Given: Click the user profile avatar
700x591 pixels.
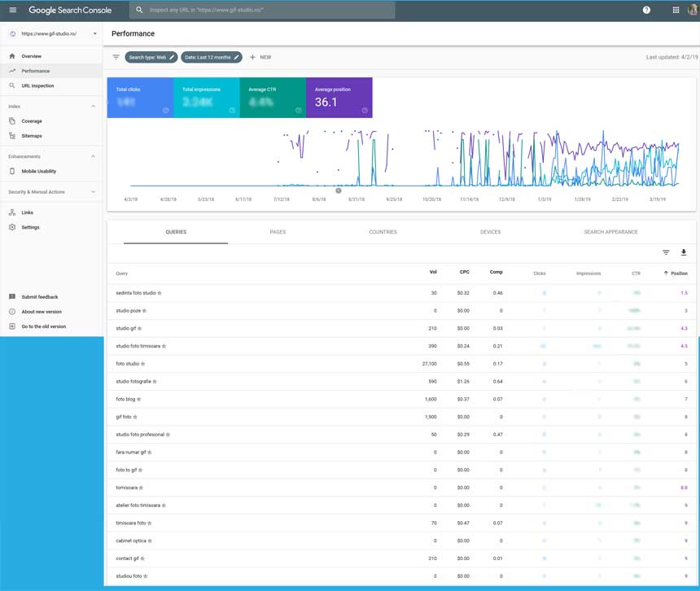Looking at the screenshot, I should click(693, 10).
